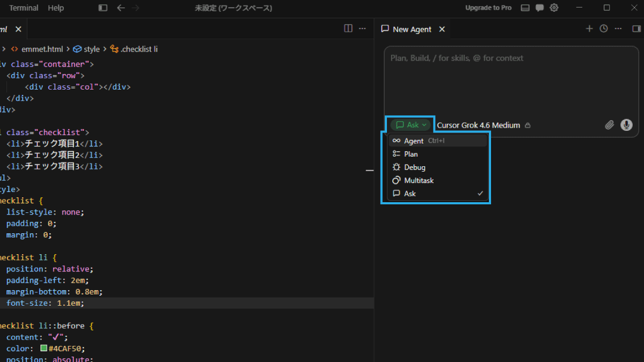The image size is (644, 362).
Task: Choose Multitask mode from the list
Action: point(437,180)
